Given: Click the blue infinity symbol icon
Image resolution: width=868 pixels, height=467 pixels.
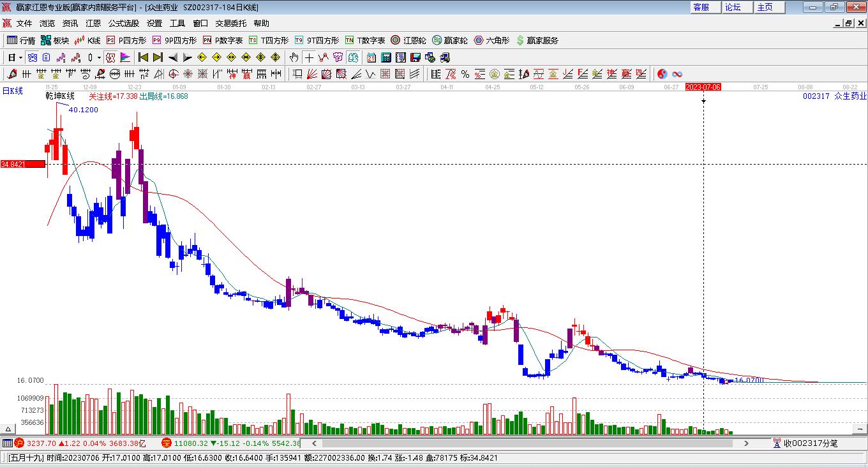Looking at the screenshot, I should pos(677,74).
